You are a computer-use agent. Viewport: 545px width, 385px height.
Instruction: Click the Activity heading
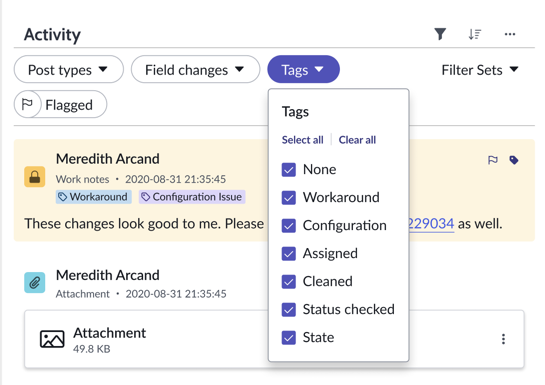pyautogui.click(x=52, y=34)
